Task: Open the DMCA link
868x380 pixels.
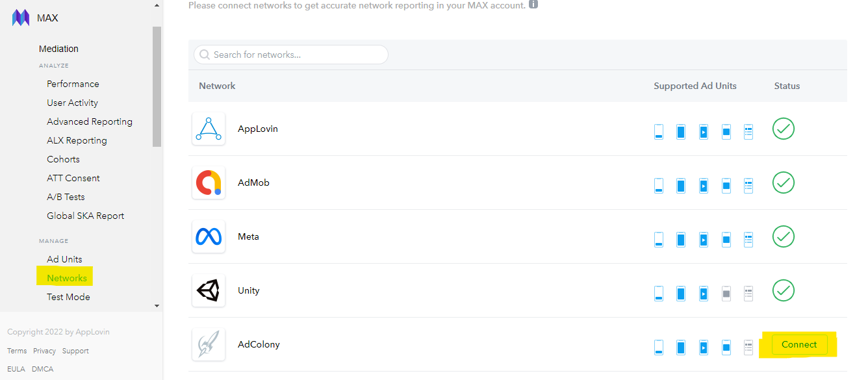Action: pos(43,369)
